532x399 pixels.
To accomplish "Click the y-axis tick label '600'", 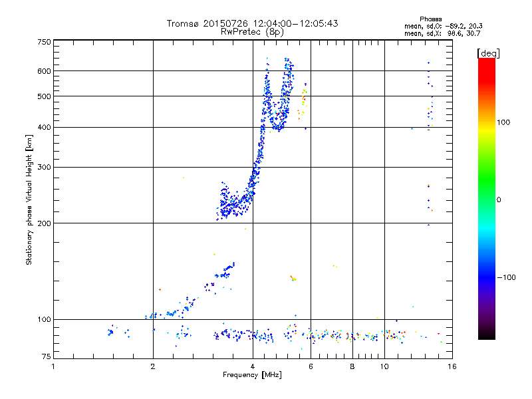I will pos(44,71).
